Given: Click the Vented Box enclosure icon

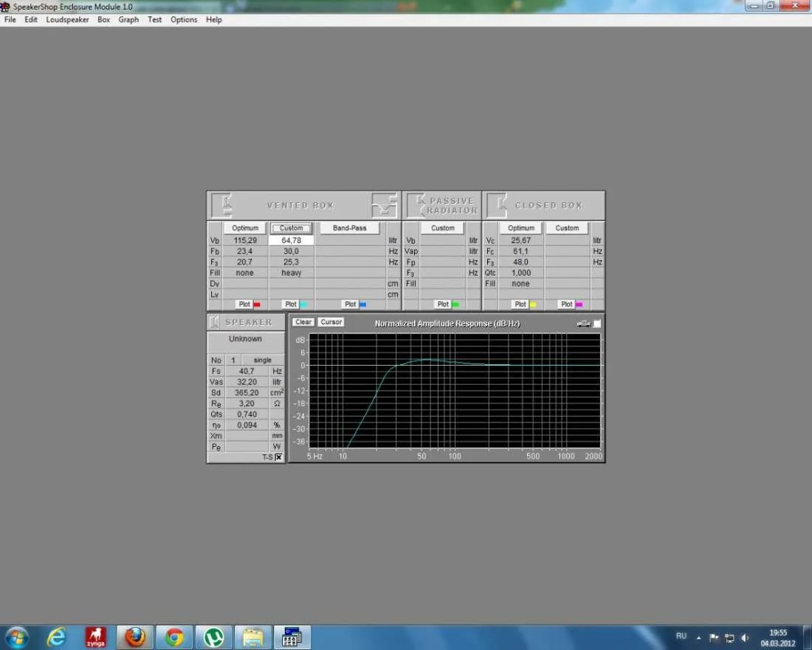Looking at the screenshot, I should (222, 205).
